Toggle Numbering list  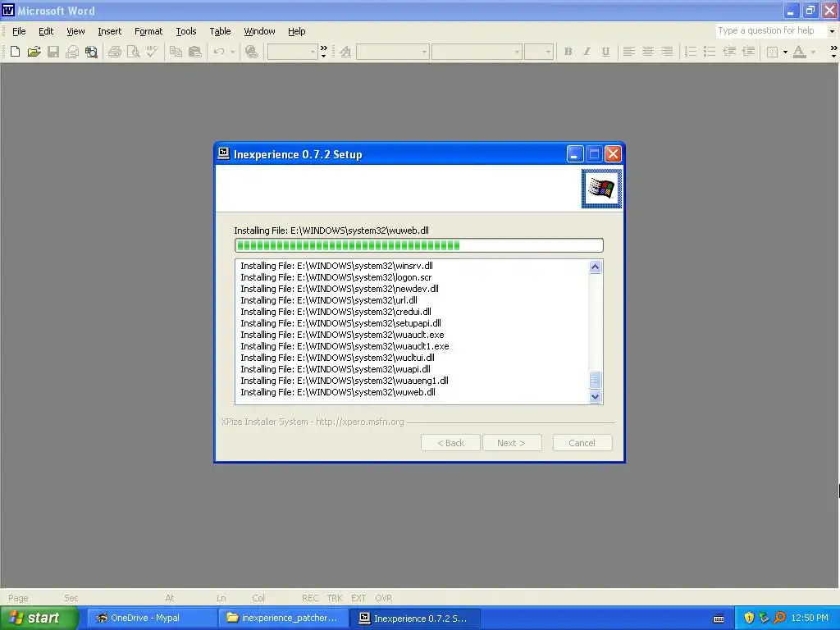pyautogui.click(x=691, y=52)
